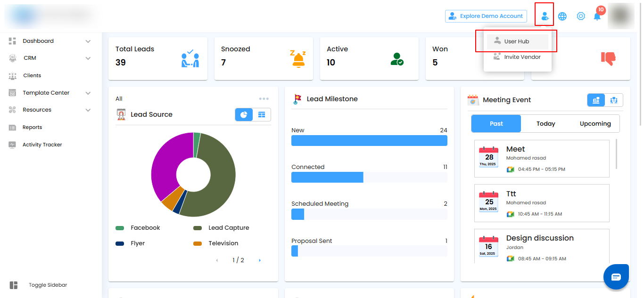Expand the Dashboard sidebar menu

[88, 41]
